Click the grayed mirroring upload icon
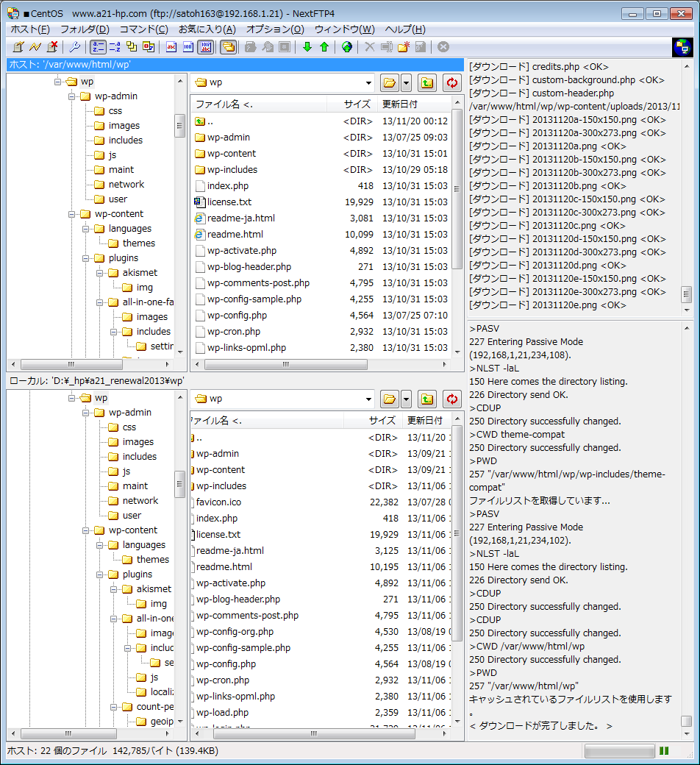The height and width of the screenshot is (765, 700). pyautogui.click(x=268, y=47)
